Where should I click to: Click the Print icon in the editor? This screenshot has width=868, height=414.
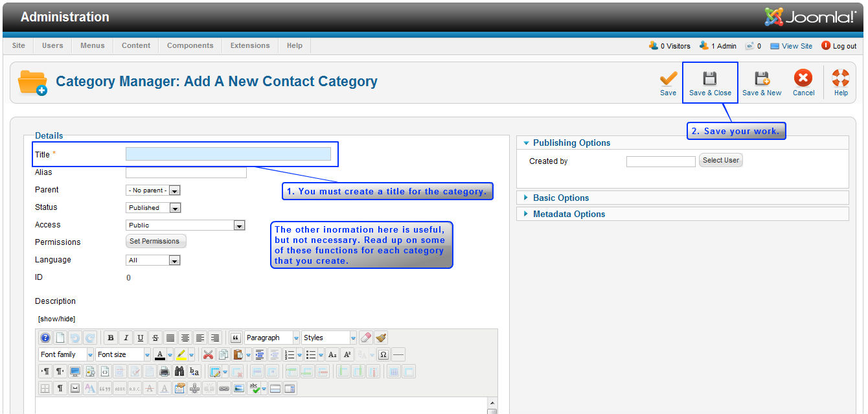pos(165,371)
